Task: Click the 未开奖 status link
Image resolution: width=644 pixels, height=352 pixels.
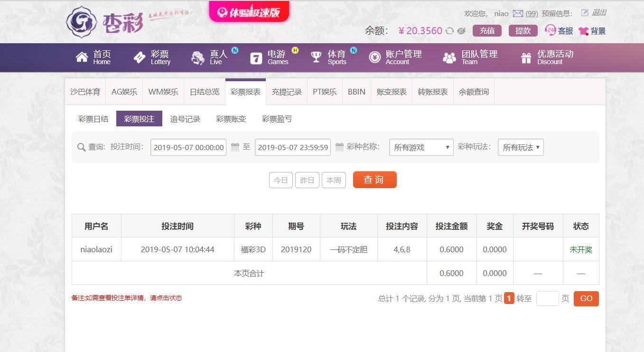Action: [x=581, y=249]
